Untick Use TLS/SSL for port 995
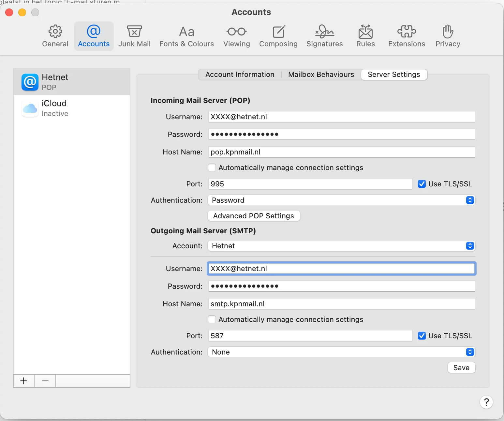The width and height of the screenshot is (504, 421). 422,184
